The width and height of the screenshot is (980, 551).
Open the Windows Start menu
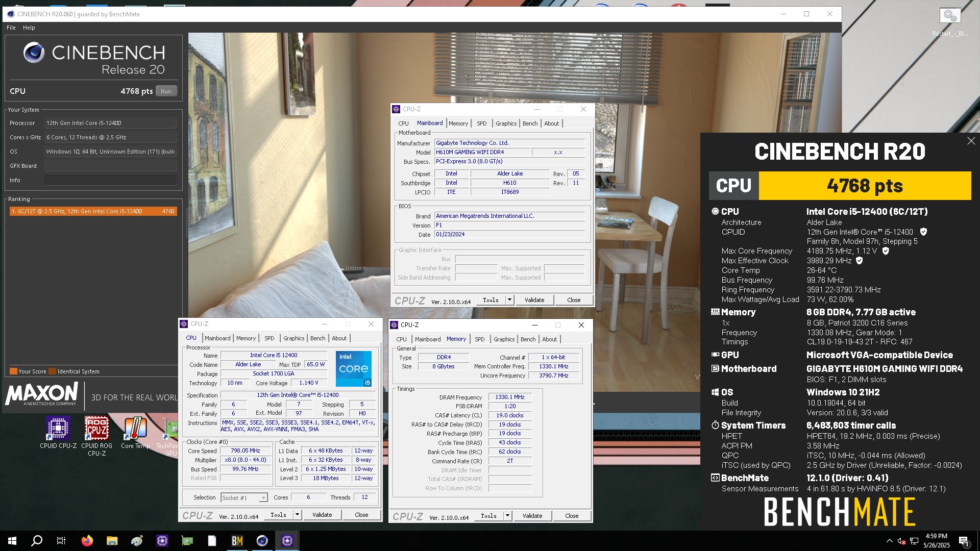12,541
